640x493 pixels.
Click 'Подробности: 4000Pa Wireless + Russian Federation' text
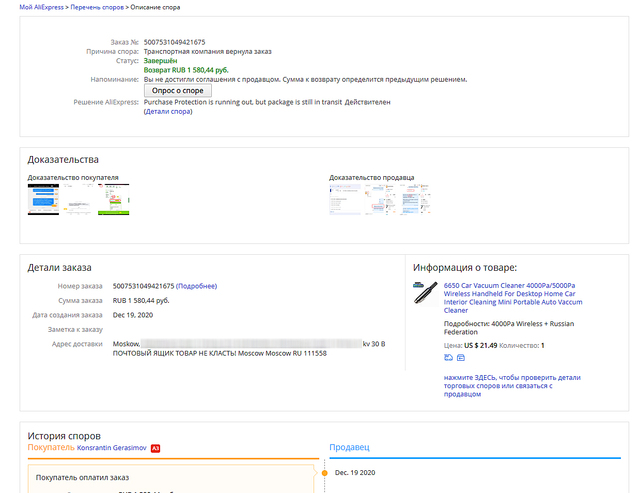pyautogui.click(x=509, y=328)
